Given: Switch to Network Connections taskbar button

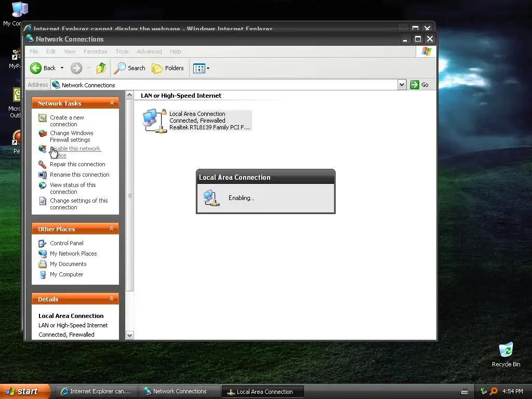Looking at the screenshot, I should [179, 391].
